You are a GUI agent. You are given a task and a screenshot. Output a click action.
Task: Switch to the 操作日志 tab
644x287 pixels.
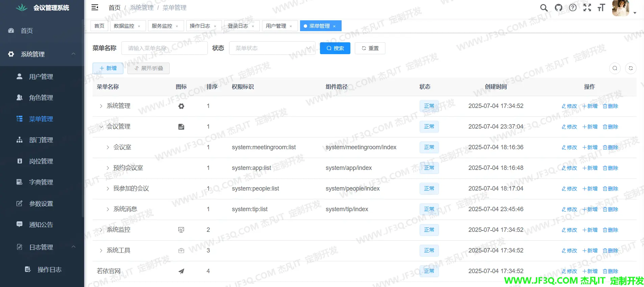coord(200,26)
